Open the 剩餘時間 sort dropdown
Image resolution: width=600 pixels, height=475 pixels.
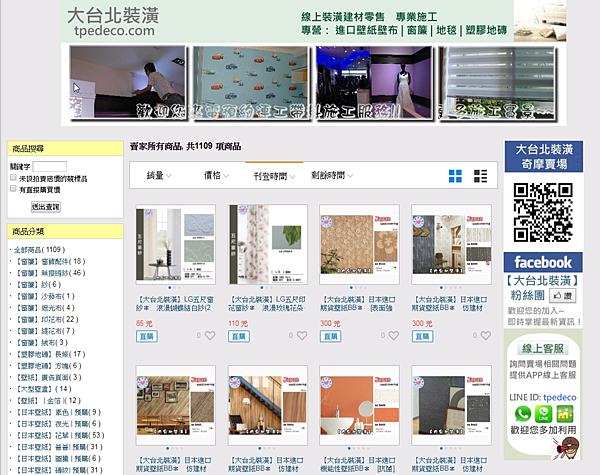click(332, 176)
